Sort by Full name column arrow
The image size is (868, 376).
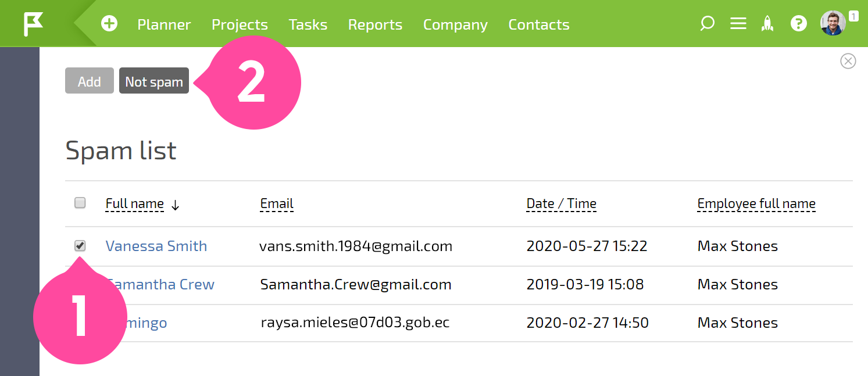(176, 205)
